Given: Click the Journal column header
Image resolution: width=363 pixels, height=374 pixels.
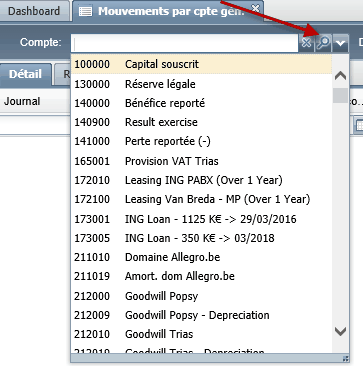Looking at the screenshot, I should [22, 101].
